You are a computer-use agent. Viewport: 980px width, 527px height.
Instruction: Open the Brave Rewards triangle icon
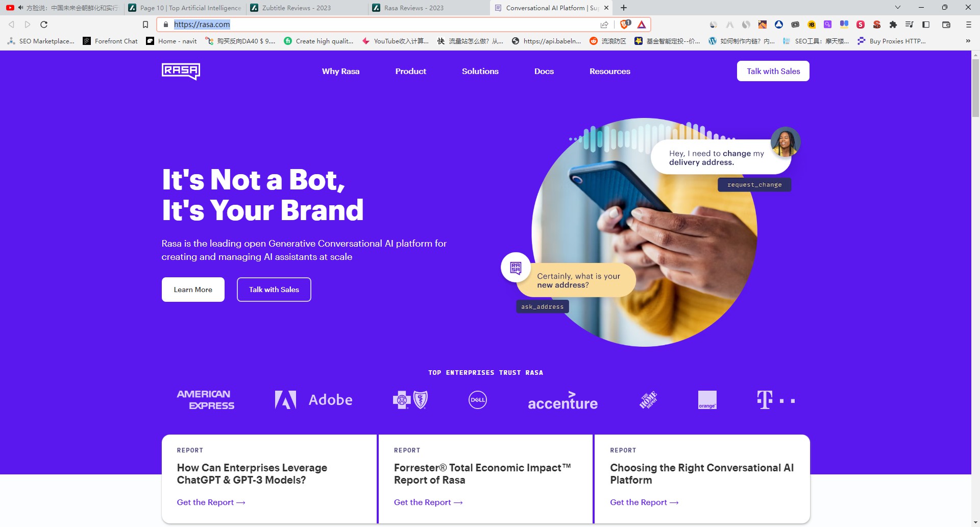coord(642,25)
